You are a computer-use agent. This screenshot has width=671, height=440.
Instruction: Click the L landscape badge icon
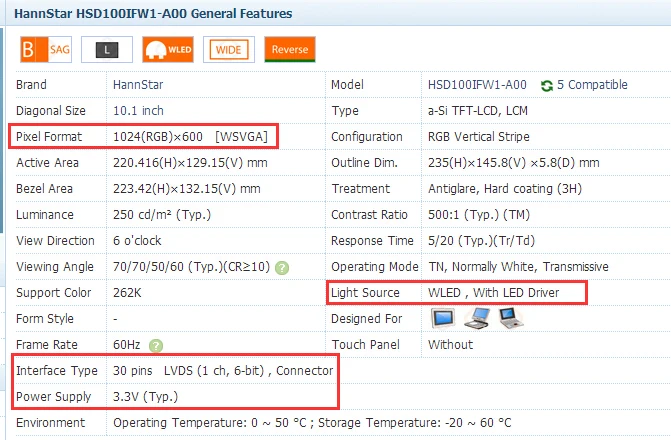[x=107, y=50]
